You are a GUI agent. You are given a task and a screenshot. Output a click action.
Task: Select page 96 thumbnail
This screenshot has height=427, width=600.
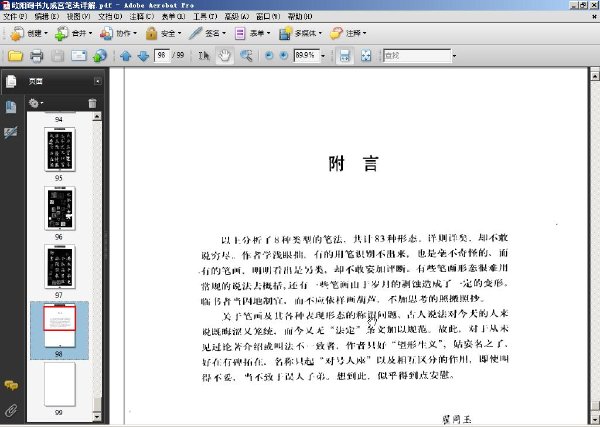point(60,209)
